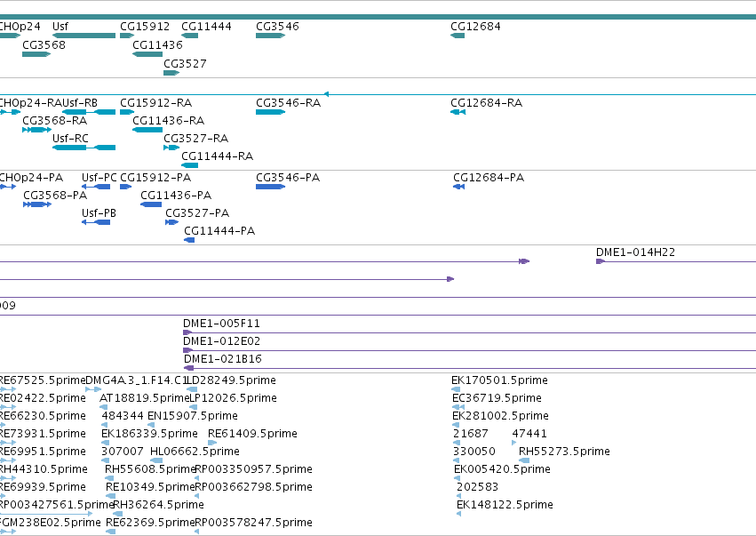Select the CG3568 gene feature
This screenshot has width=756, height=536.
coord(36,54)
